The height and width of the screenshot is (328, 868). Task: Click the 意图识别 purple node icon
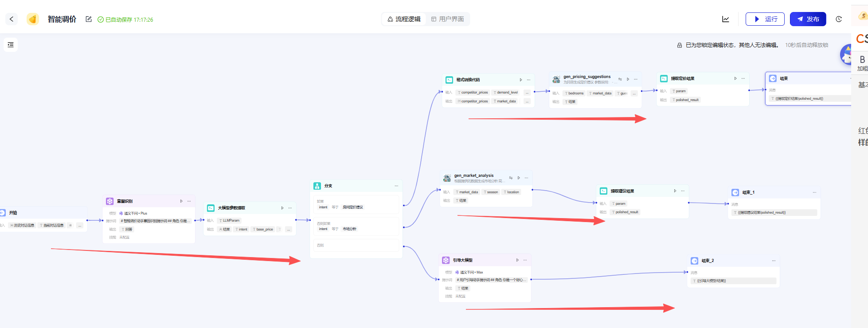click(x=109, y=201)
